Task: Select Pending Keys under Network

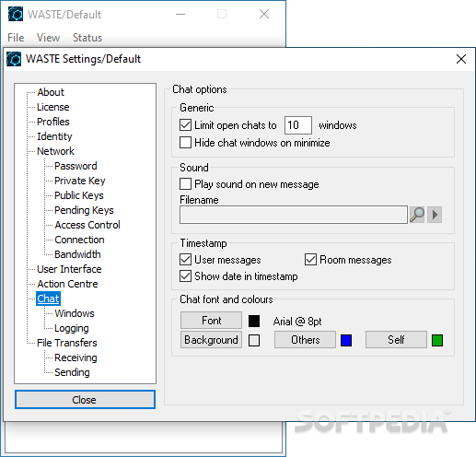Action: pyautogui.click(x=84, y=210)
